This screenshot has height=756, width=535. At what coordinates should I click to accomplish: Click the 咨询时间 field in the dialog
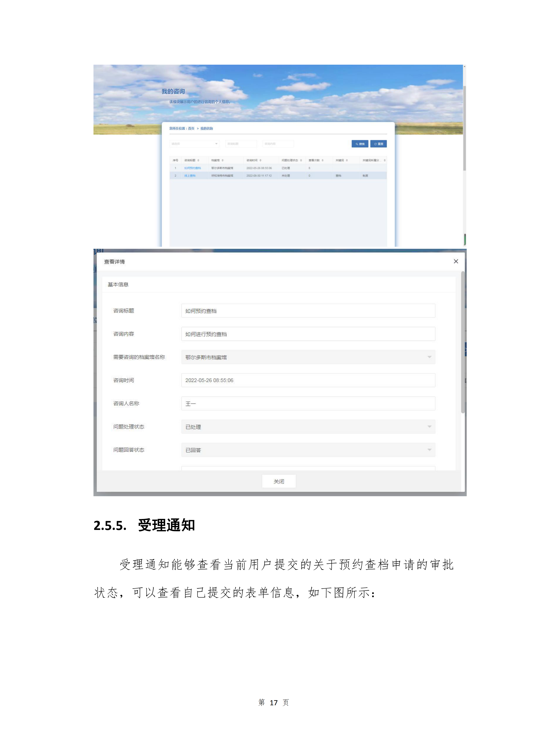(308, 380)
